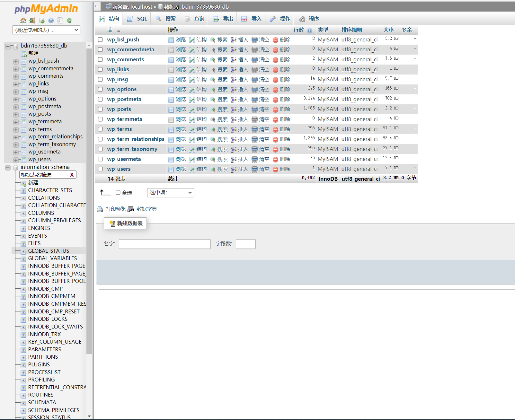Click the GLOBAL_STATUS view icon in sidebar

coord(23,251)
